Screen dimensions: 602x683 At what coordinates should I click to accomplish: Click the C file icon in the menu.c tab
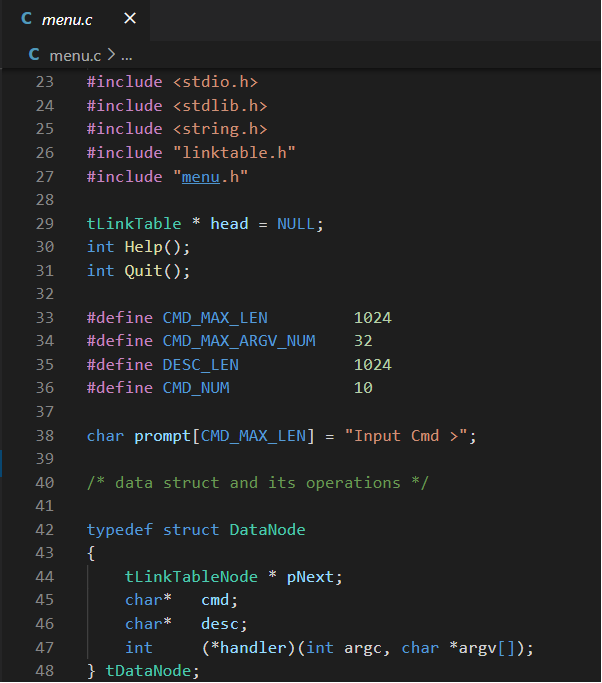[26, 19]
